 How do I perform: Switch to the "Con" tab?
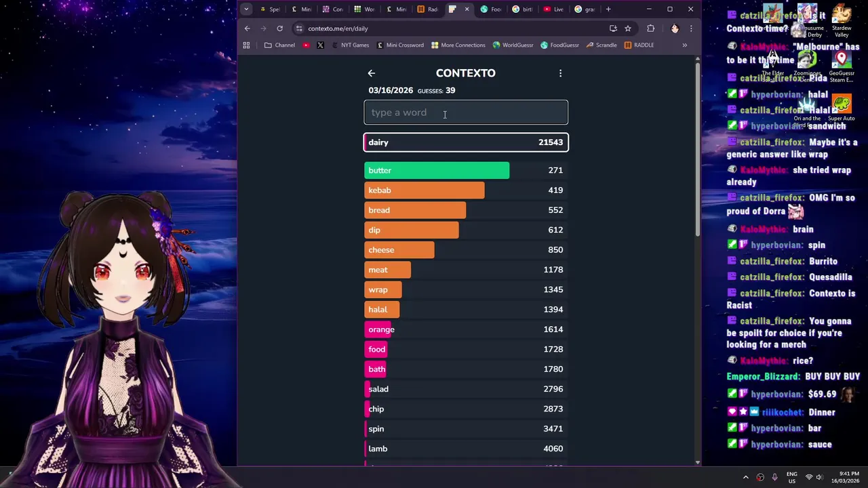tap(332, 9)
